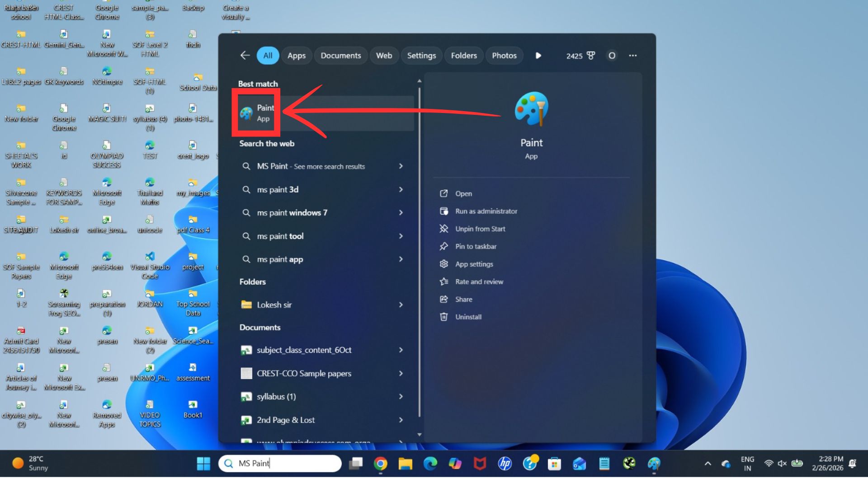Open File Explorer from the taskbar
This screenshot has width=868, height=488.
pos(405,464)
